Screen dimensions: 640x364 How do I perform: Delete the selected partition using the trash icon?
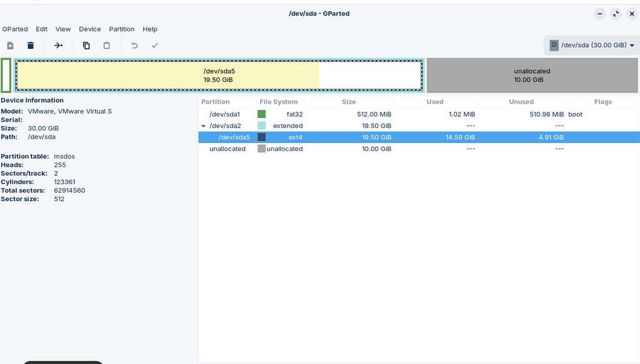click(x=30, y=45)
